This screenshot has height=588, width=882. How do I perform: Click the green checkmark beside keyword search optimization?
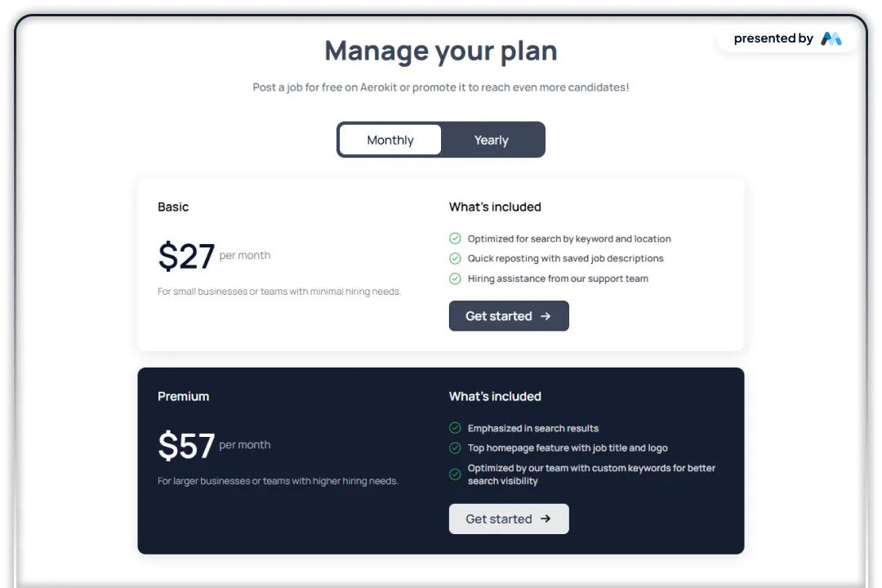[455, 238]
